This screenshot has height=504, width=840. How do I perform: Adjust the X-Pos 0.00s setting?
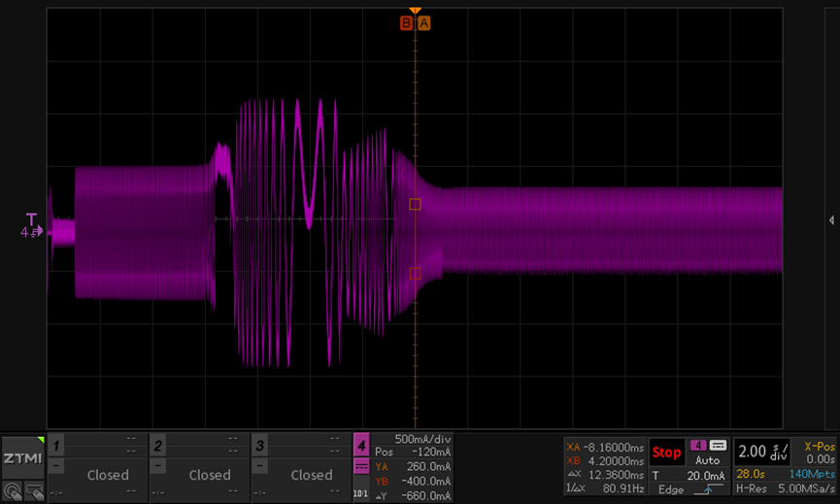pos(819,453)
